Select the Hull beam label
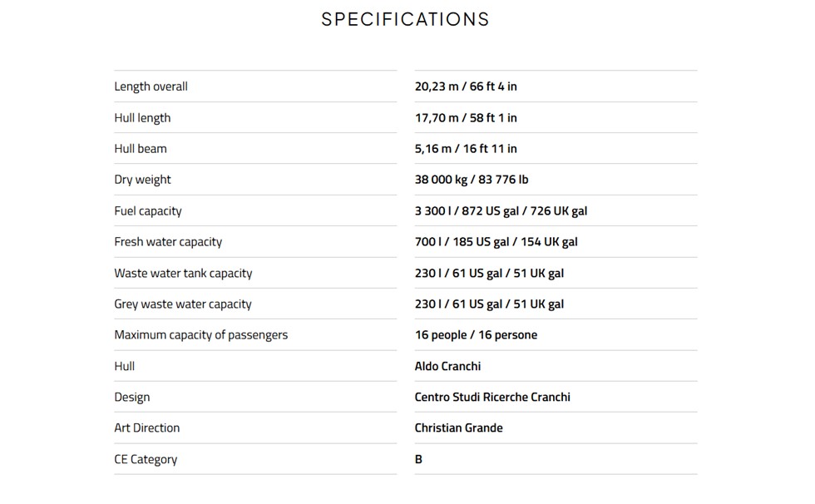Screen dimensions: 815x504 pos(141,149)
